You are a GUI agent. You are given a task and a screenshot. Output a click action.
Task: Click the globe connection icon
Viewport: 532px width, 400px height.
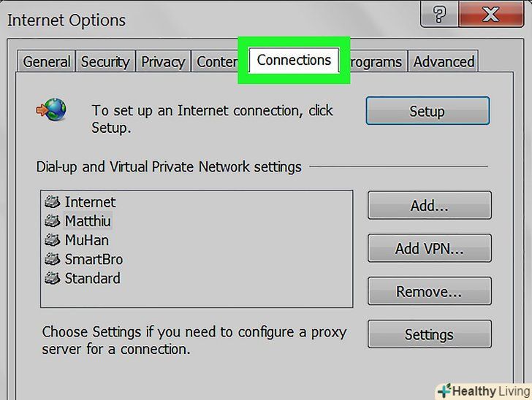coord(52,110)
